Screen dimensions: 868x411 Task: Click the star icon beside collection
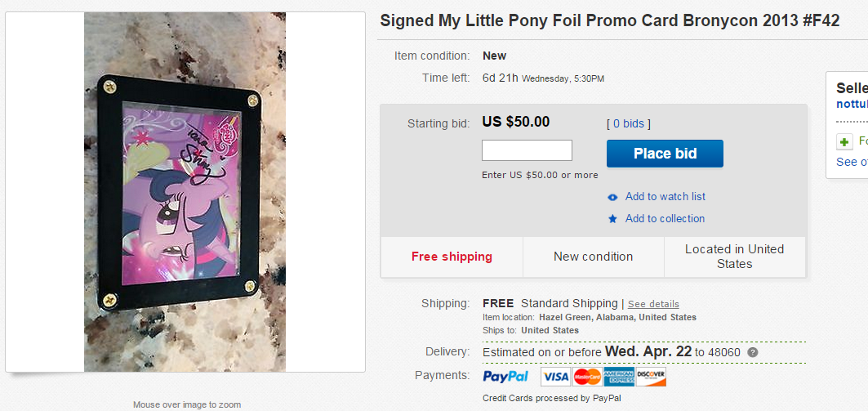point(612,219)
